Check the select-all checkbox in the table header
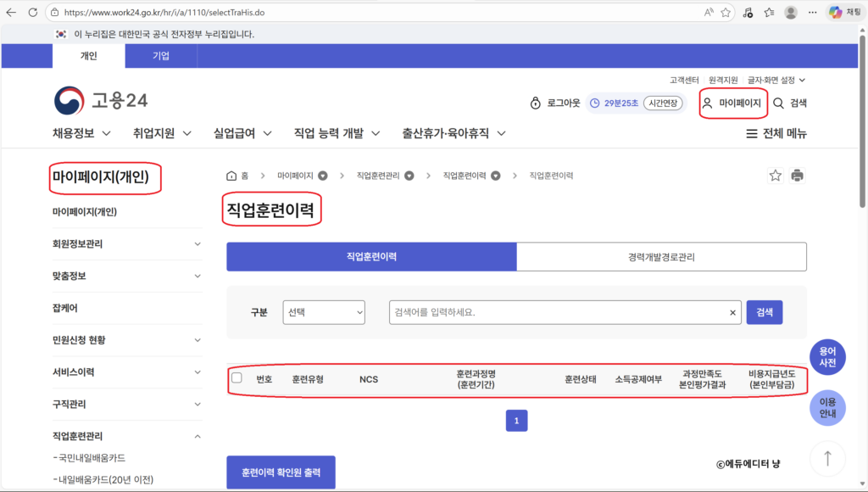Image resolution: width=868 pixels, height=492 pixels. click(x=237, y=378)
